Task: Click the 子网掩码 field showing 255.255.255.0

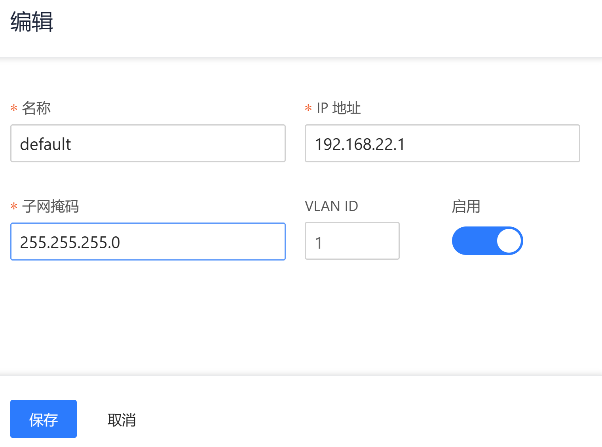Action: (147, 241)
